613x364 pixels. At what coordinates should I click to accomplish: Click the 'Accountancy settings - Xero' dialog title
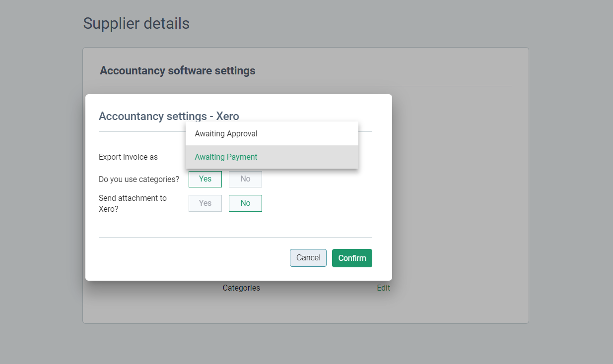[169, 116]
